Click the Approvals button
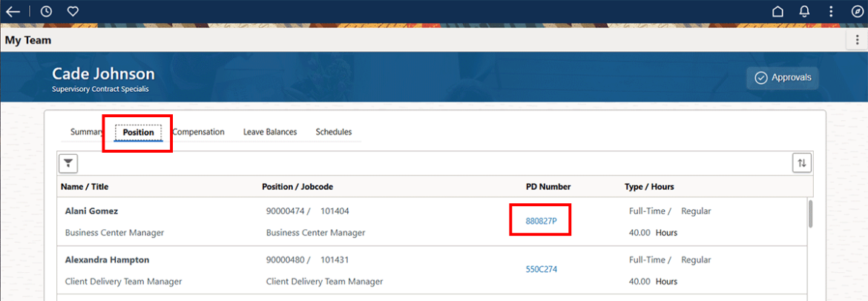The height and width of the screenshot is (301, 868). 783,77
